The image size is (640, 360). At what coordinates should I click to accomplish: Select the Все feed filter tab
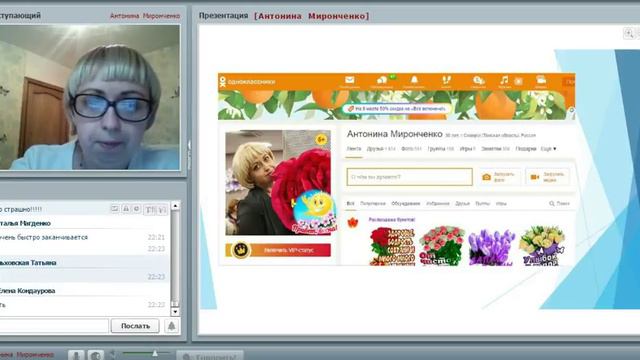click(351, 203)
